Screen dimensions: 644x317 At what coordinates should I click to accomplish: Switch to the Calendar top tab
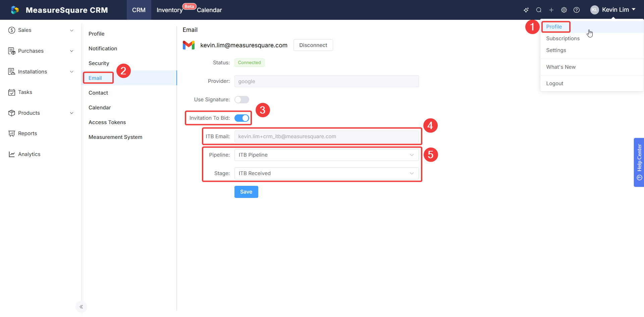pos(209,10)
